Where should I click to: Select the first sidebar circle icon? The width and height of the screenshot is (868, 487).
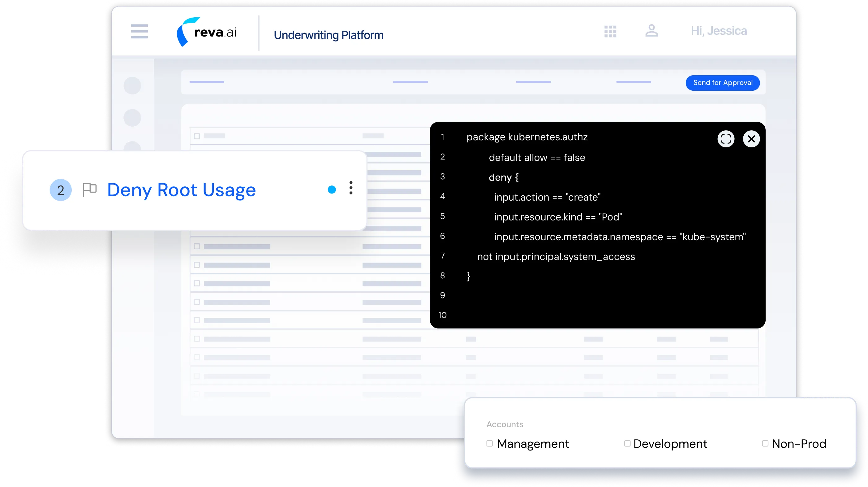[x=132, y=86]
